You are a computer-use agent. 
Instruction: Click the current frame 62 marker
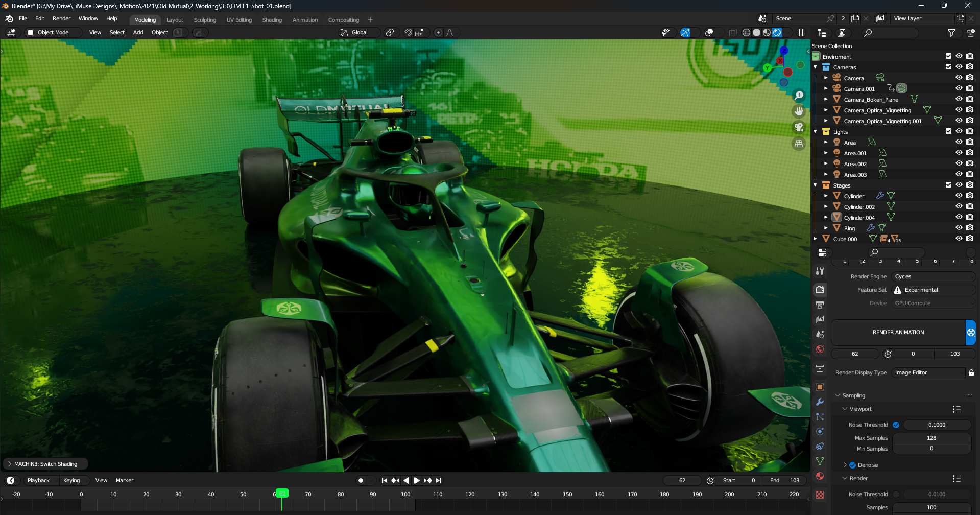point(282,494)
